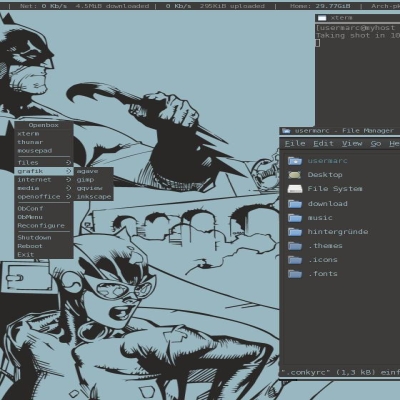
Task: Click the File System drive icon
Action: coord(295,189)
